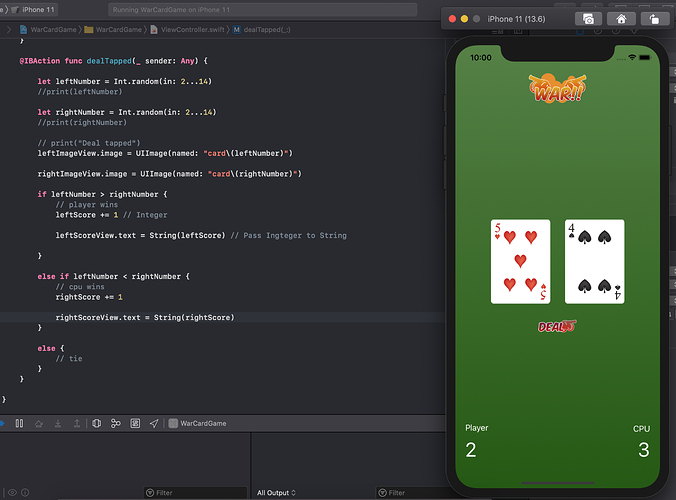Open the Debug Memory Graph tool
Viewport: 676px width, 500px height.
tap(116, 423)
